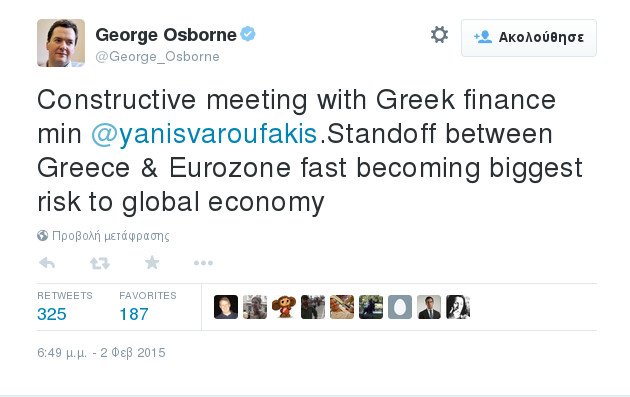Click the tweet timestamp 6:49 μ.μ. - 2 Φεβ 2015

point(101,353)
